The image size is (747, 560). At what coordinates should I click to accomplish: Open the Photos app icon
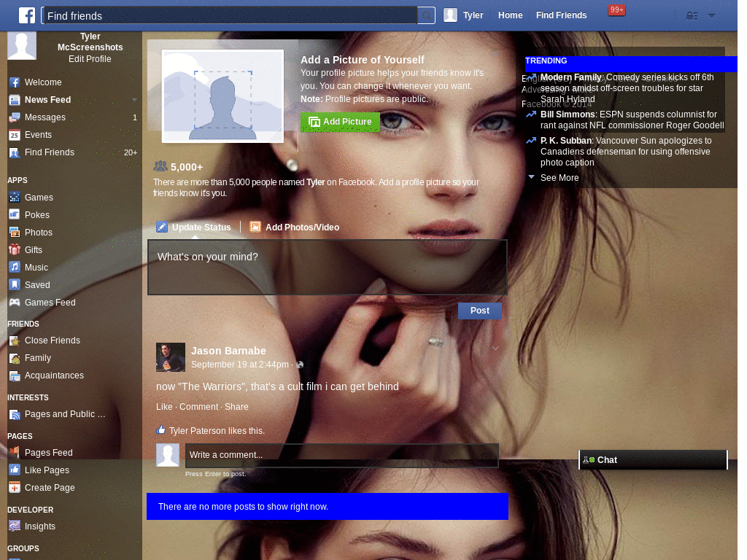coord(15,233)
